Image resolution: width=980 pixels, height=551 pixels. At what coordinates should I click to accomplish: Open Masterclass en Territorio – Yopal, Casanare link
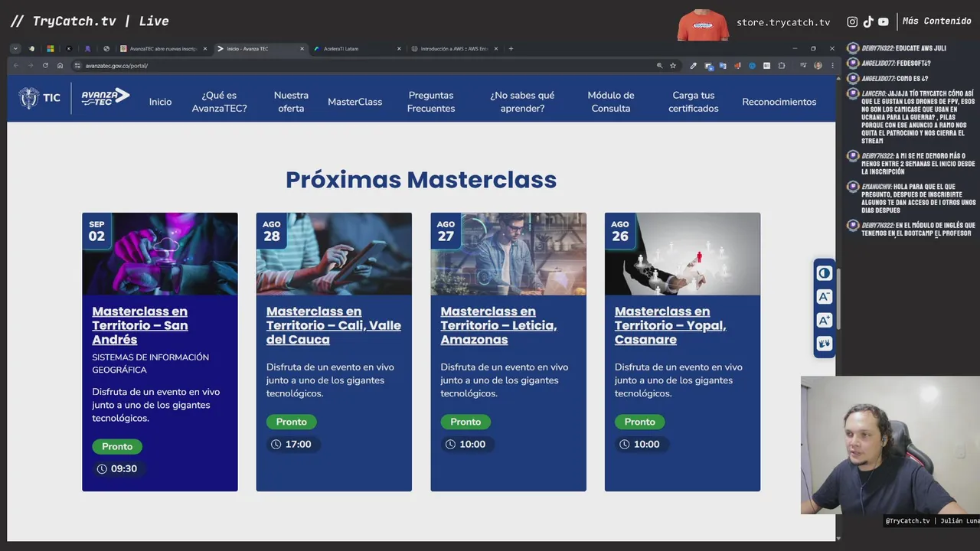[670, 325]
